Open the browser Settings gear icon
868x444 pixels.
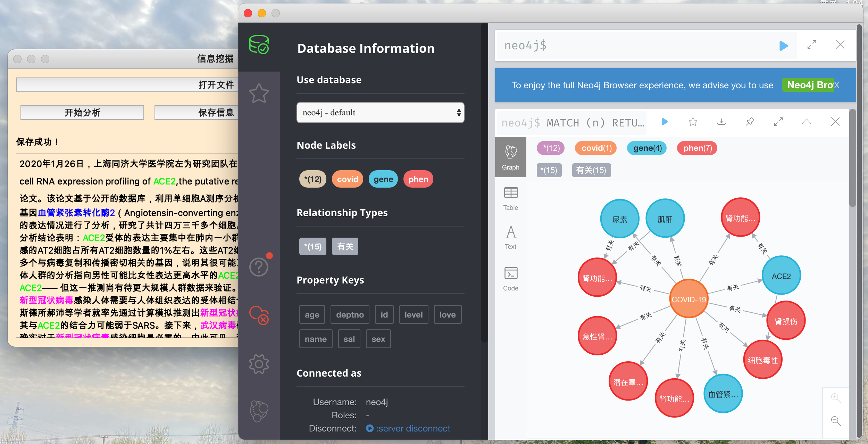[259, 364]
